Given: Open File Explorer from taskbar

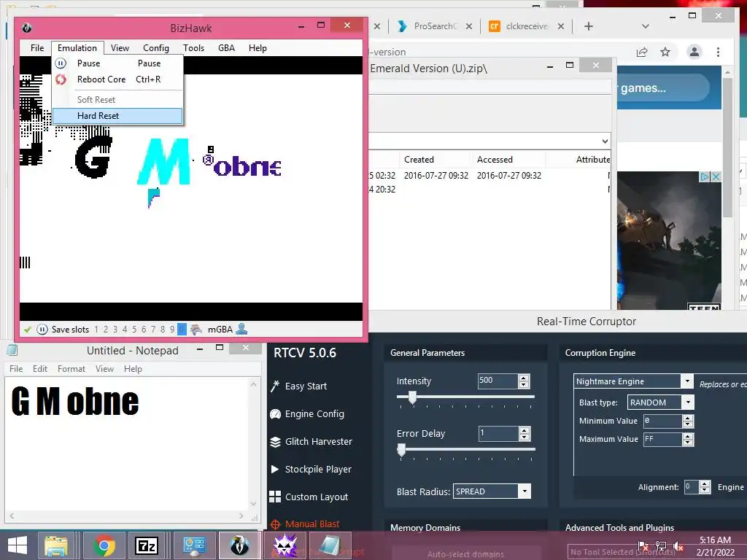Looking at the screenshot, I should click(x=55, y=545).
